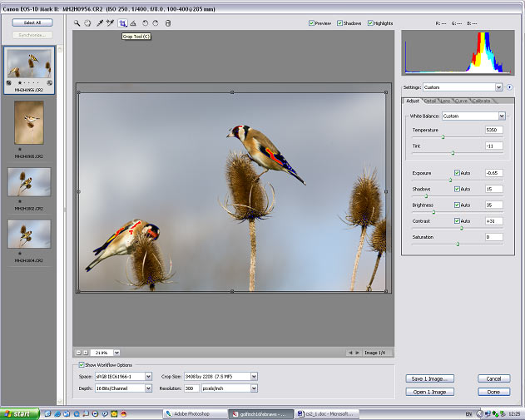
Task: Activate the Crop tool
Action: point(122,23)
